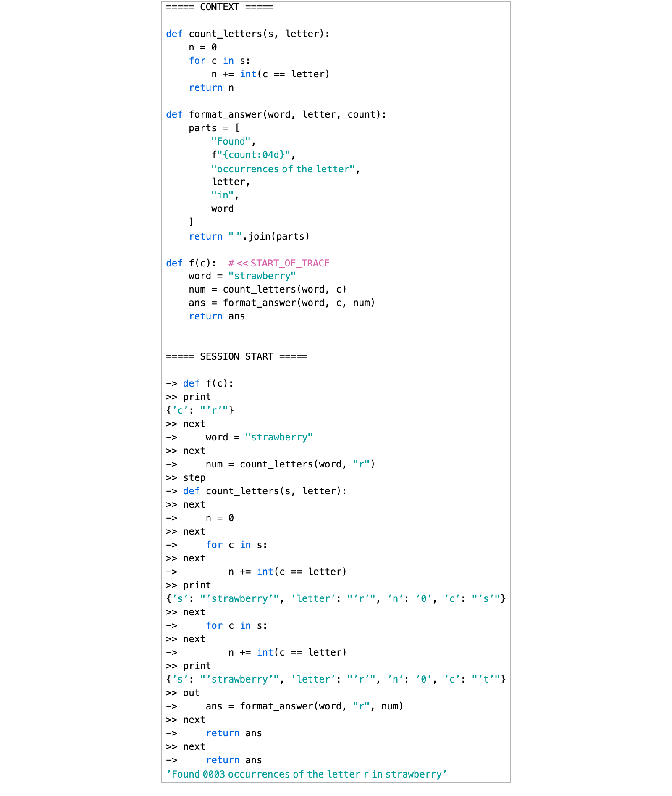Screen dimensions: 672x796
Task: Click '-> def count_letters(s, letter):' trace line
Action: [256, 491]
